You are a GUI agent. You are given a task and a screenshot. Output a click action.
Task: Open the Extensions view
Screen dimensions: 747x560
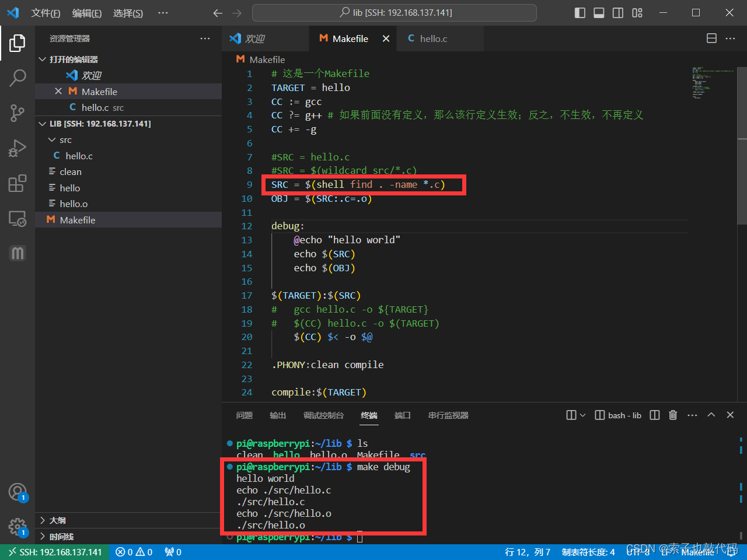pyautogui.click(x=18, y=183)
